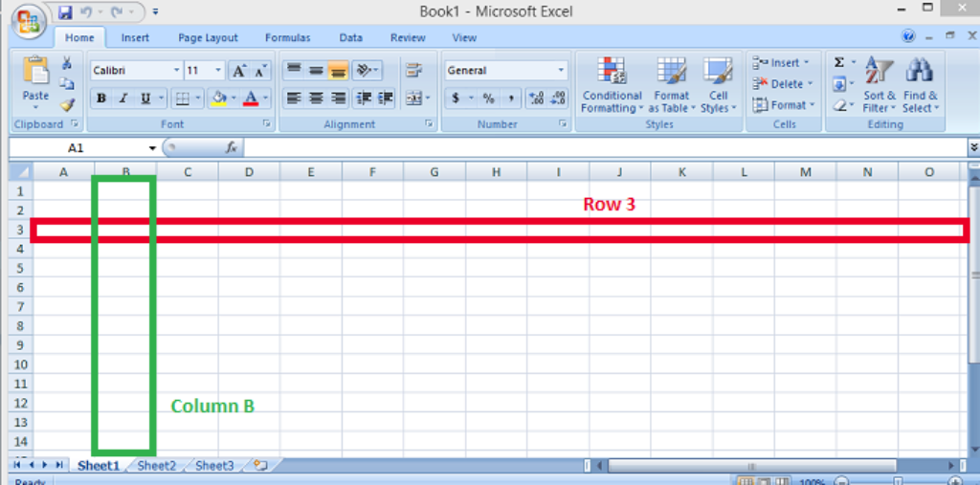This screenshot has height=485, width=980.
Task: Click the Fill Color paint bucket swatch
Action: (x=219, y=98)
